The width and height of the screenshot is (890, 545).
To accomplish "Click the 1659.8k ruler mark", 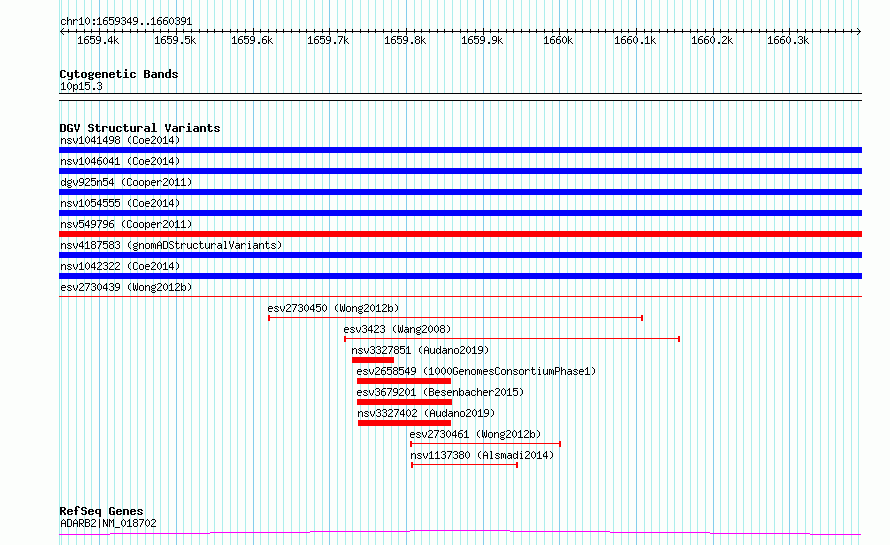I will [405, 40].
